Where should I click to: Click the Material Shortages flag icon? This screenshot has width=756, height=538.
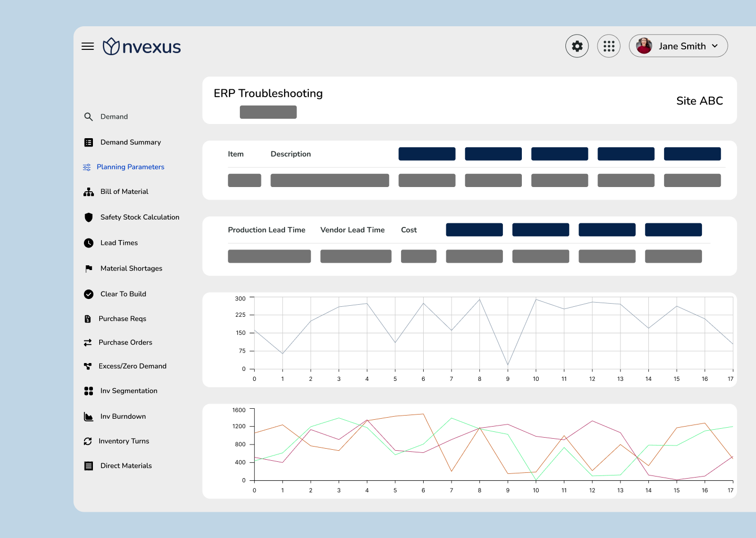89,268
